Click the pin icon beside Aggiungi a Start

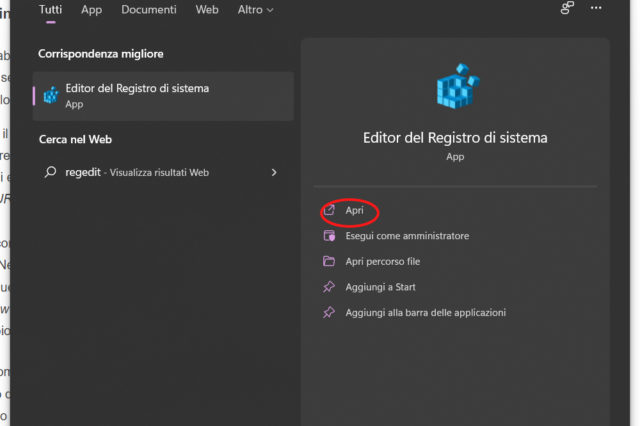click(328, 287)
